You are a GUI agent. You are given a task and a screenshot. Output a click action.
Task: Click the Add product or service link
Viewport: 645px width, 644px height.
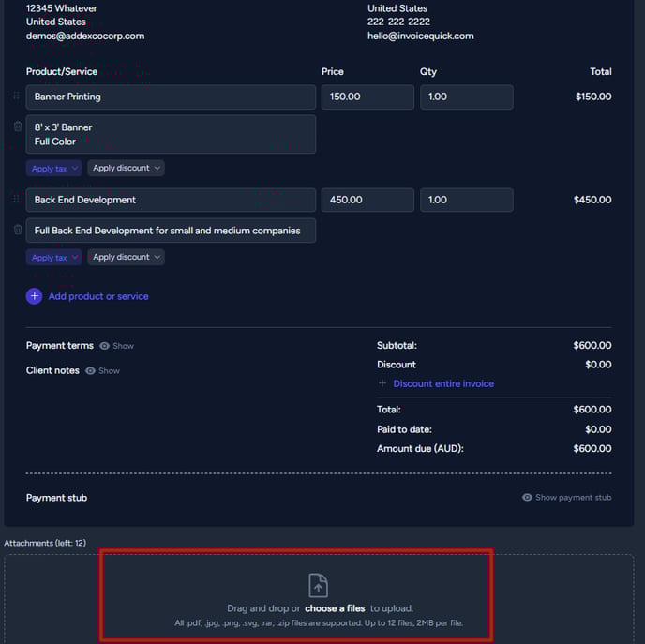(x=98, y=296)
